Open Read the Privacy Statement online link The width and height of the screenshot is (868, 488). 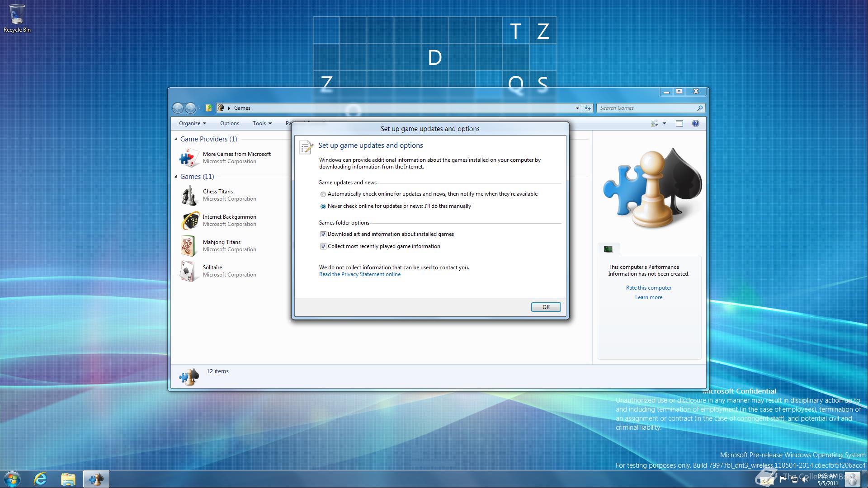click(x=360, y=275)
